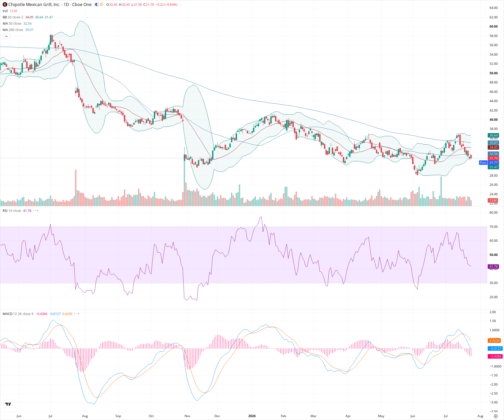504x420 pixels.
Task: Click the 70.00 RSI axis label
Action: click(493, 227)
